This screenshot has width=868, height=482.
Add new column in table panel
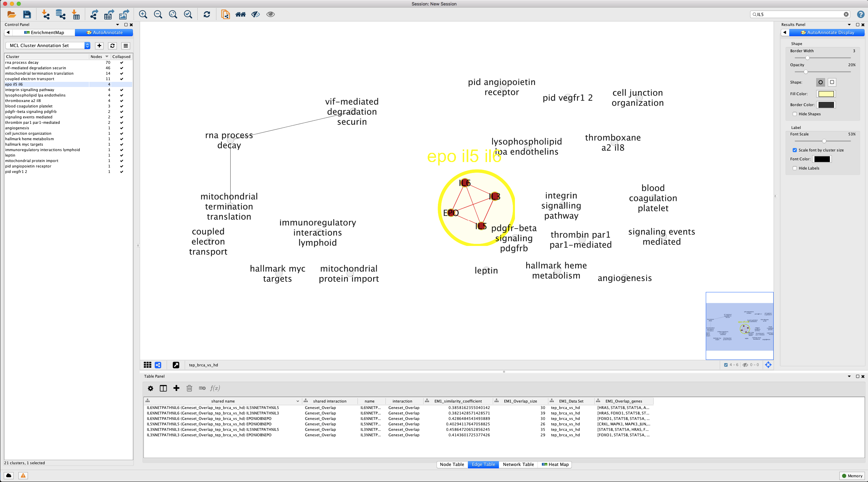coord(176,388)
